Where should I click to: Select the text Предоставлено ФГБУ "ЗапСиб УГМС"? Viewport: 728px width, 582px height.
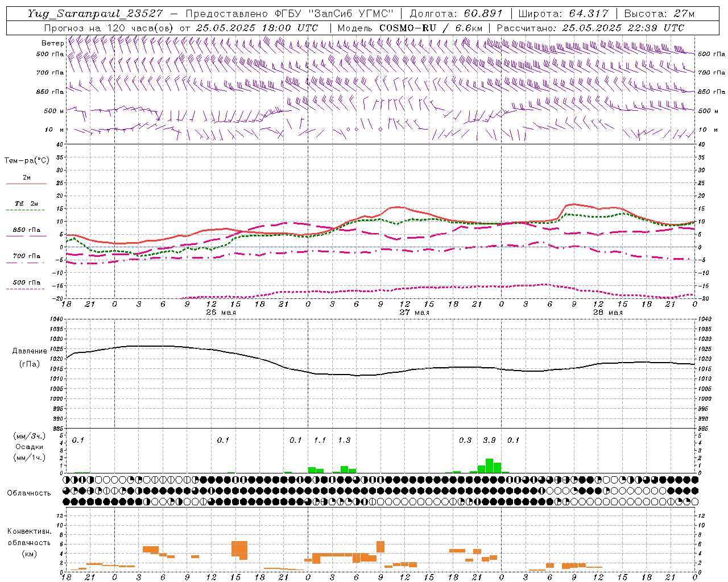point(290,14)
